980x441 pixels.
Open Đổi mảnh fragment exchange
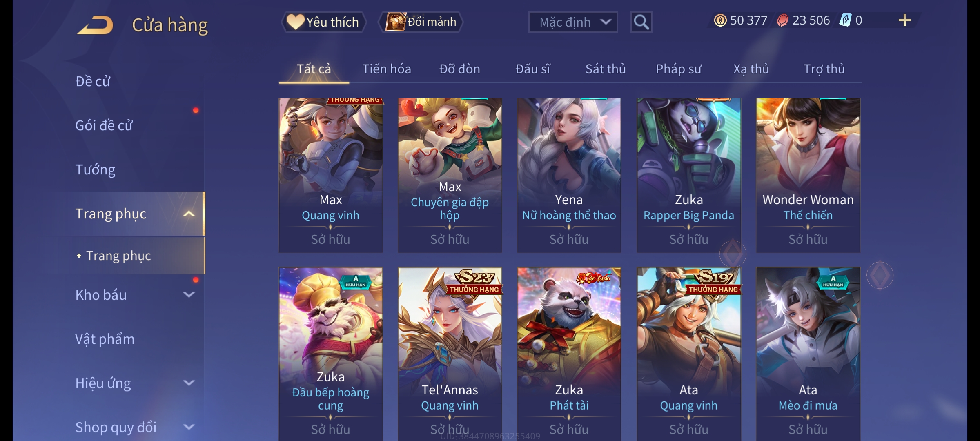[421, 22]
